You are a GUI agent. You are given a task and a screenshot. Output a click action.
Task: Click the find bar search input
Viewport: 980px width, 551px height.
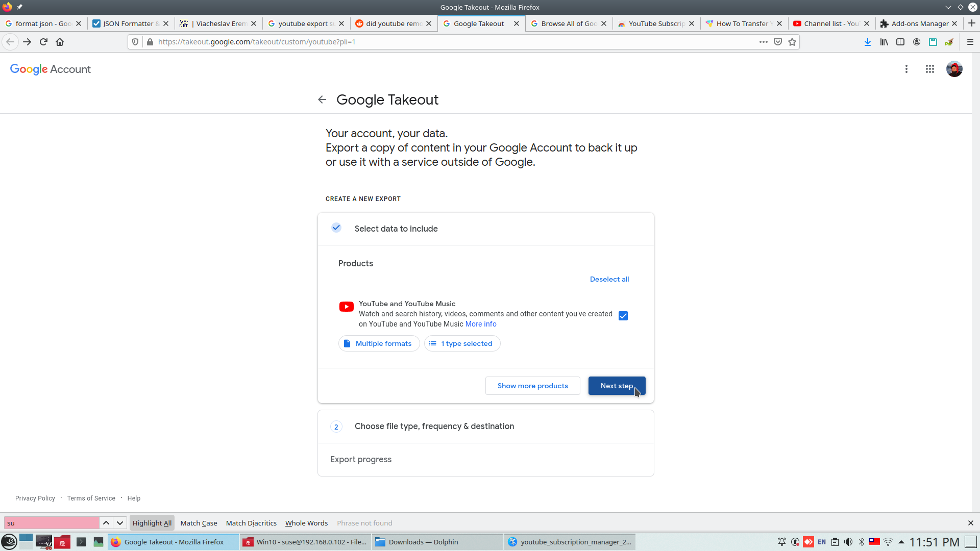[51, 523]
